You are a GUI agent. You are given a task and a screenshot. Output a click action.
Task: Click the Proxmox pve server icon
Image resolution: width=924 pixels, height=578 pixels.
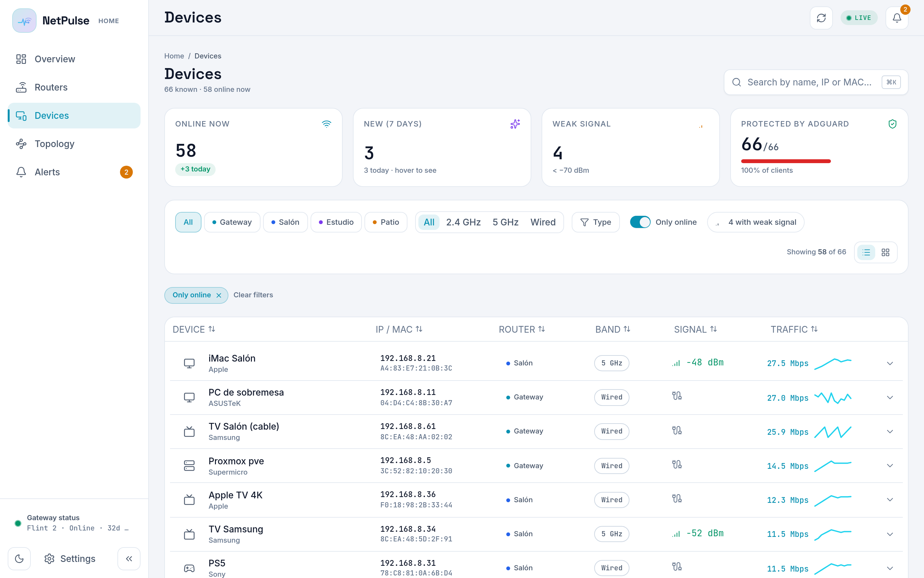(x=189, y=466)
